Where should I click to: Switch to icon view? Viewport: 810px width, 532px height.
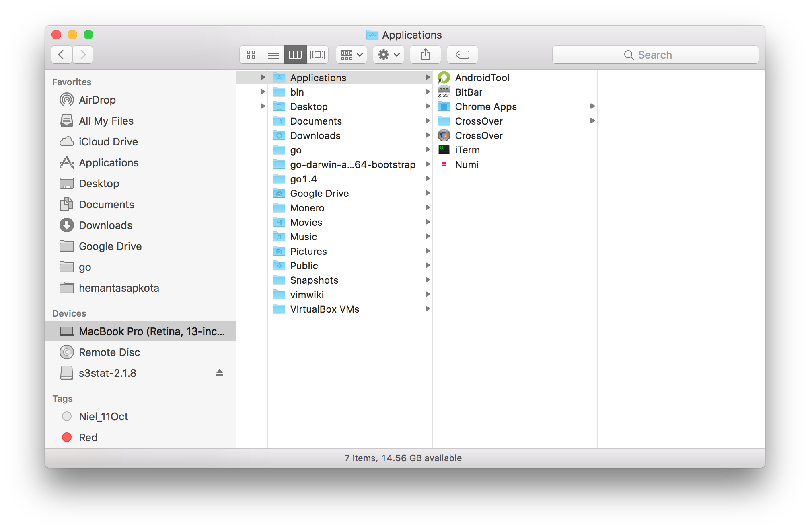click(251, 55)
